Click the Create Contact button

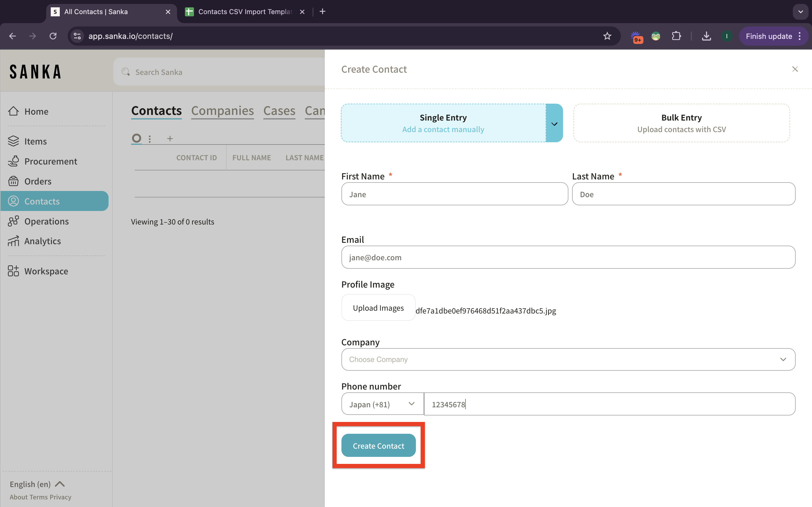tap(378, 446)
